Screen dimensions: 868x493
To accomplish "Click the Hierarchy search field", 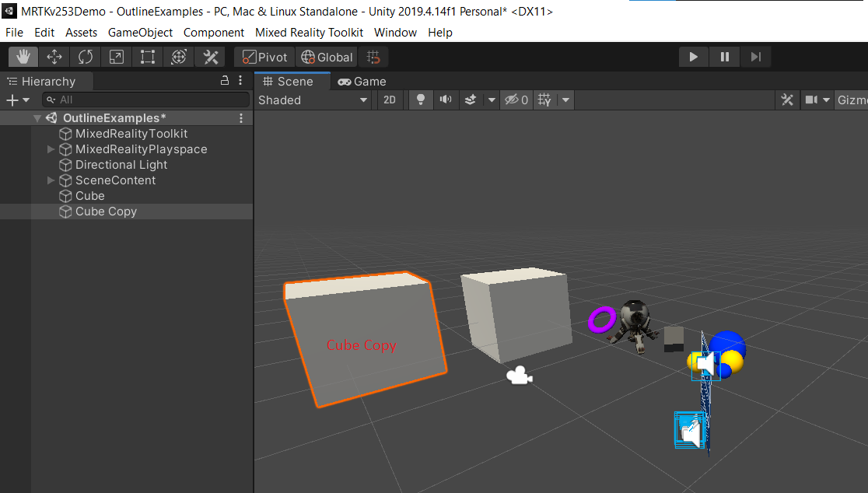I will [x=146, y=100].
